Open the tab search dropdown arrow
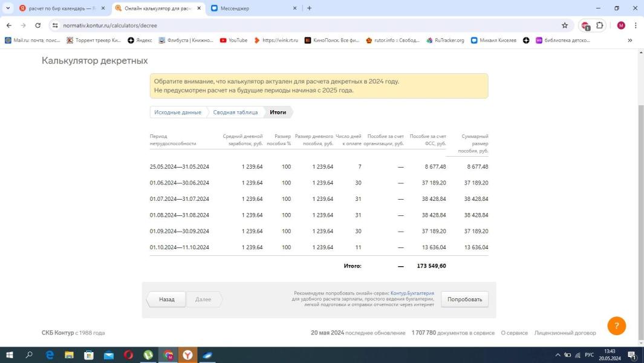Image resolution: width=644 pixels, height=363 pixels. (x=8, y=8)
